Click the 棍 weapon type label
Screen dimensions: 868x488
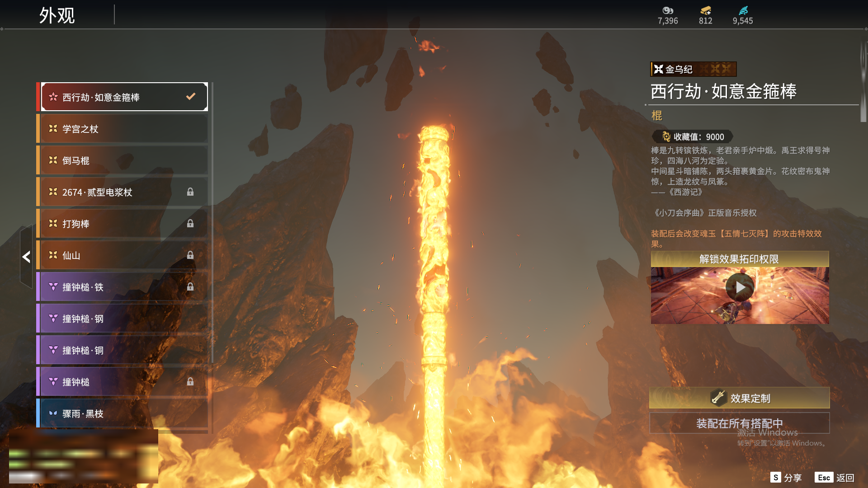(x=656, y=116)
